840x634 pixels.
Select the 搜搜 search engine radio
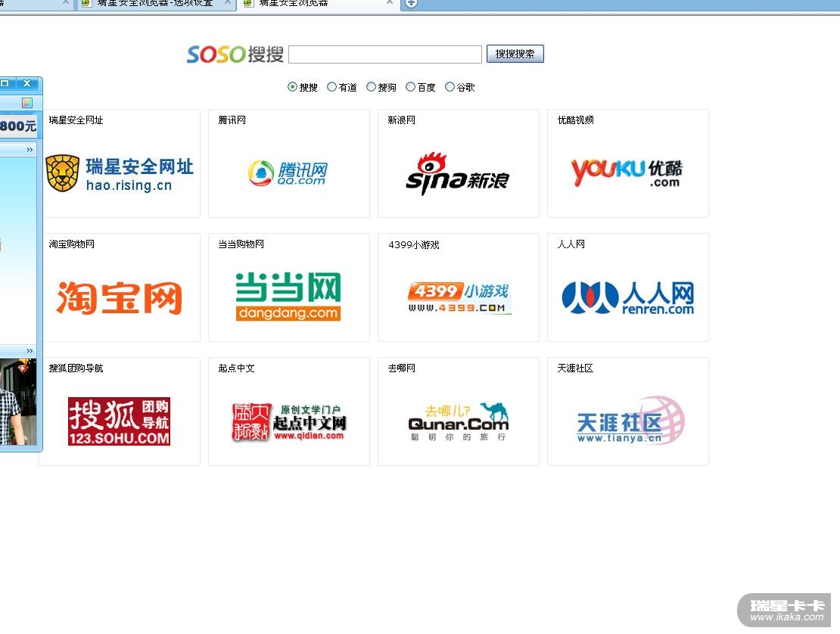point(292,87)
